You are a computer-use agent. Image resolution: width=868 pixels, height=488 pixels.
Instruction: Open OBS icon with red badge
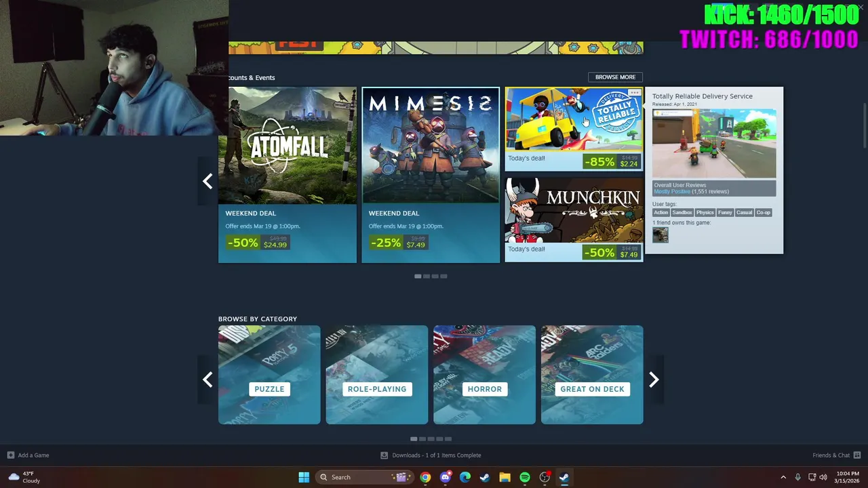click(x=545, y=477)
